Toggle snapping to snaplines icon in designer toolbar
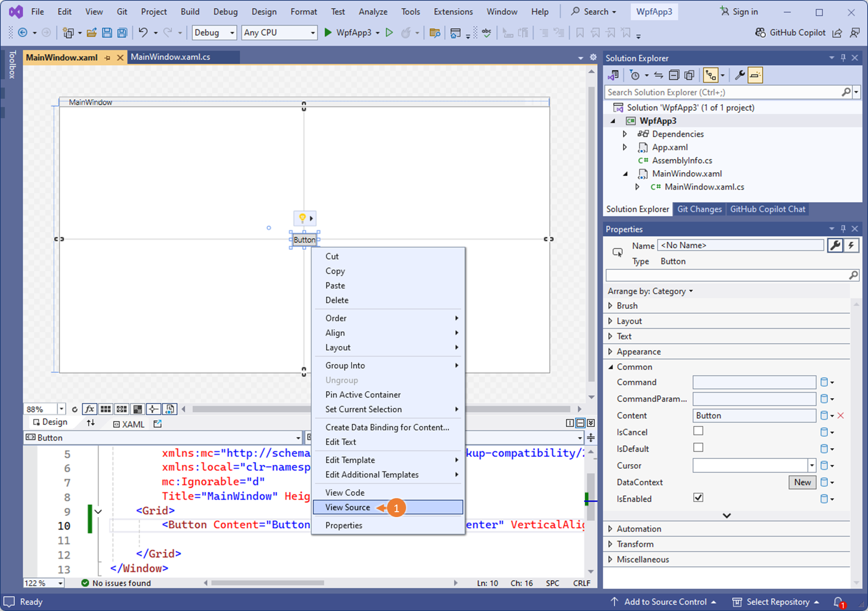The image size is (868, 611). [154, 409]
